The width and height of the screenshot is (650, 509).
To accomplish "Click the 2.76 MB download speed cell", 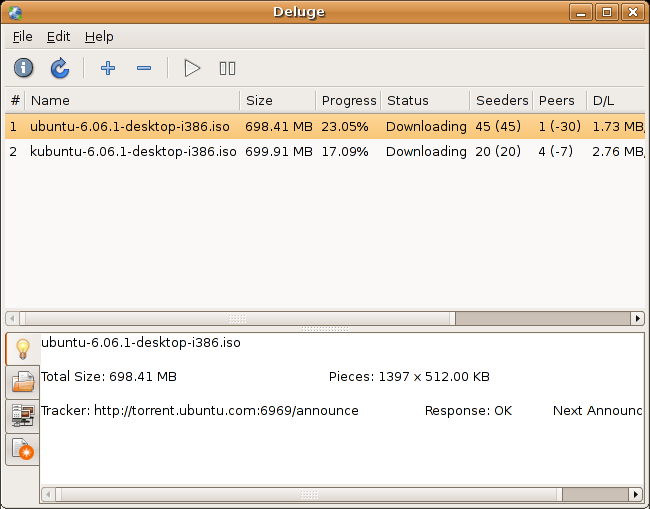I will click(618, 152).
